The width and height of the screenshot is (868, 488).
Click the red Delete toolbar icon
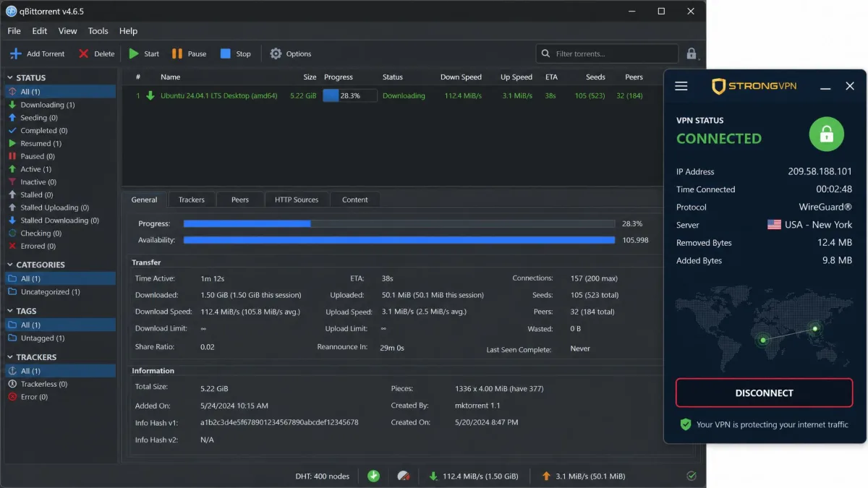click(x=84, y=53)
